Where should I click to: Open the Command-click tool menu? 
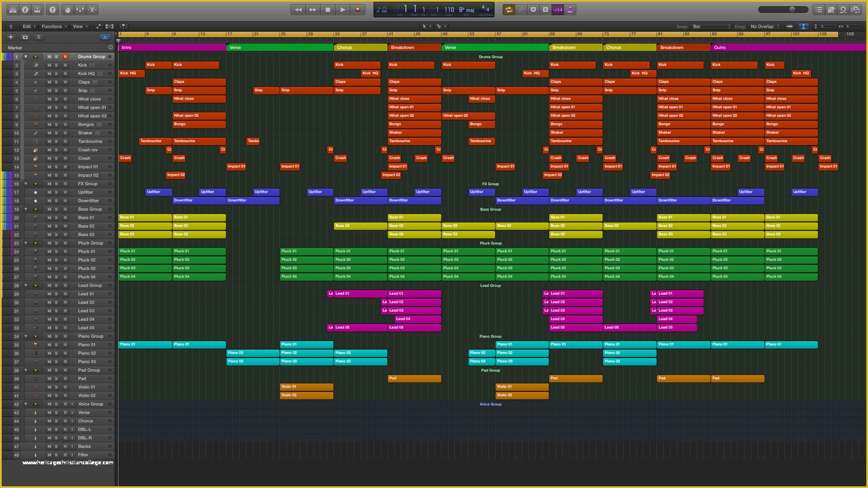(440, 27)
